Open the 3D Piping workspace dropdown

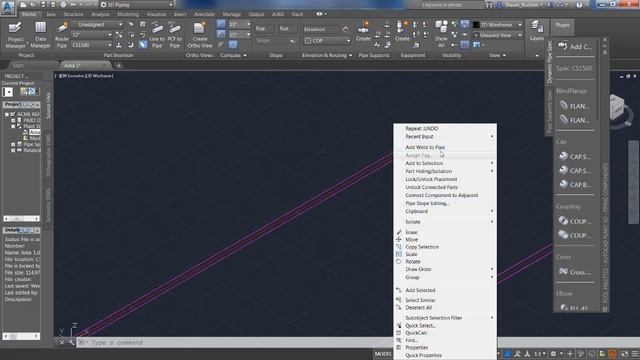[x=137, y=4]
